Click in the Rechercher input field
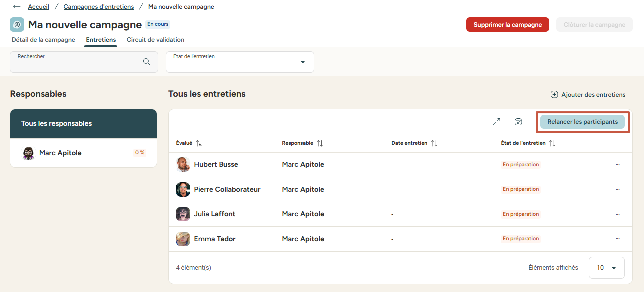Viewport: 644px width, 292px height. point(84,62)
